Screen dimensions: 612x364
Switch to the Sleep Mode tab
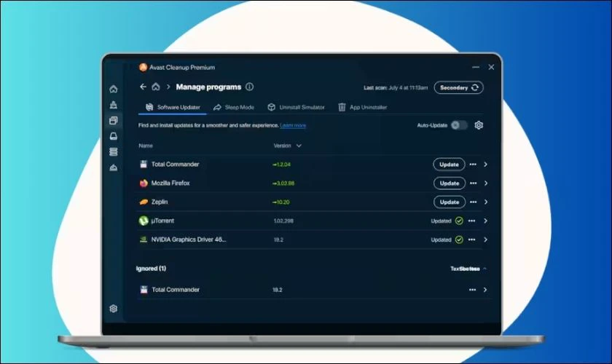point(233,107)
